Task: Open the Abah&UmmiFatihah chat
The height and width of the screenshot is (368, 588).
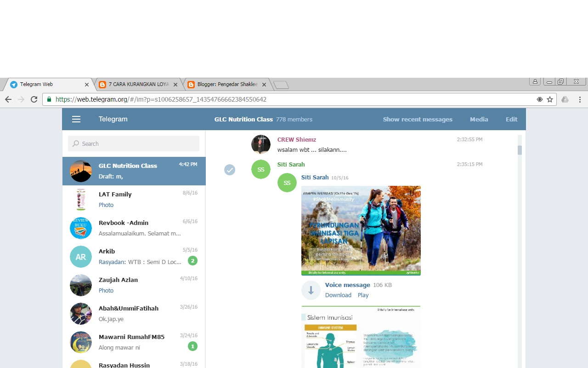Action: [134, 314]
